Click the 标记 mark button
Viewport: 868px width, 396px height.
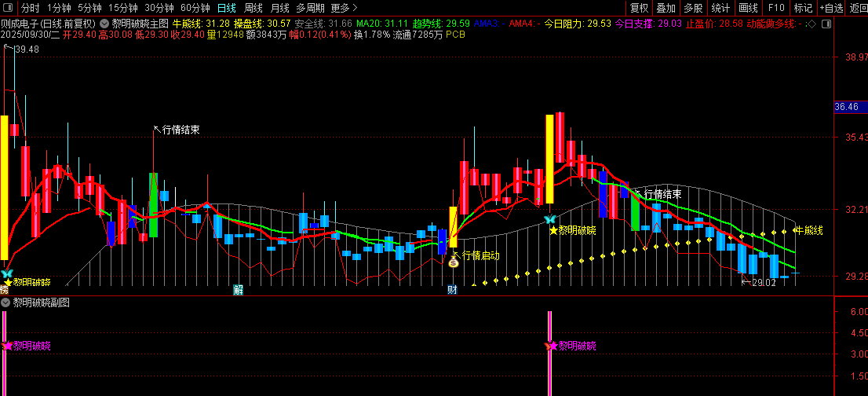[x=803, y=8]
